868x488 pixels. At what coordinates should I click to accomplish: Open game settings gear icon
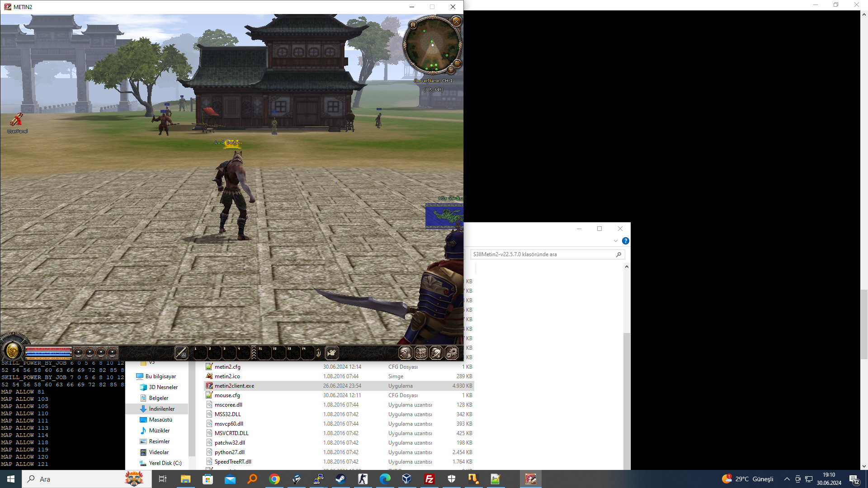point(451,352)
